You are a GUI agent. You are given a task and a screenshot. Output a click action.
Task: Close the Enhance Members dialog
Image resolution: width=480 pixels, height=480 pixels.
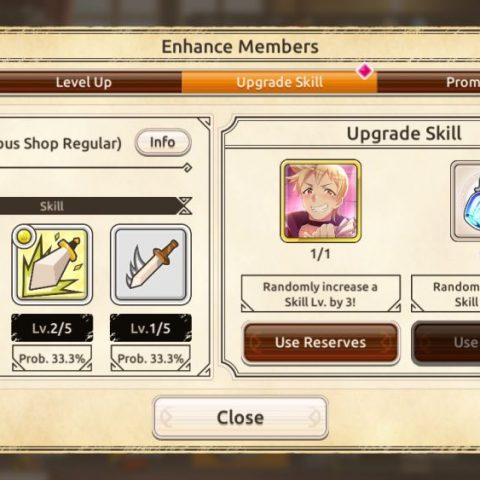click(x=240, y=418)
